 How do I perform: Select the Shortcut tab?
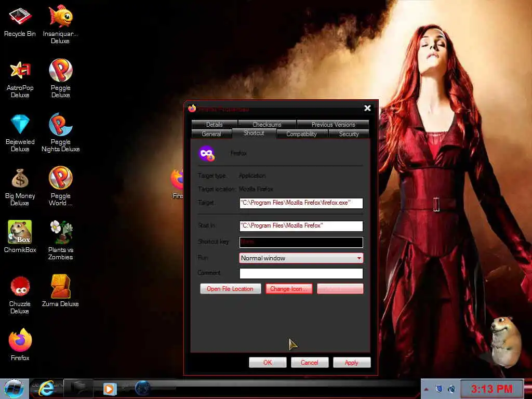(x=254, y=133)
